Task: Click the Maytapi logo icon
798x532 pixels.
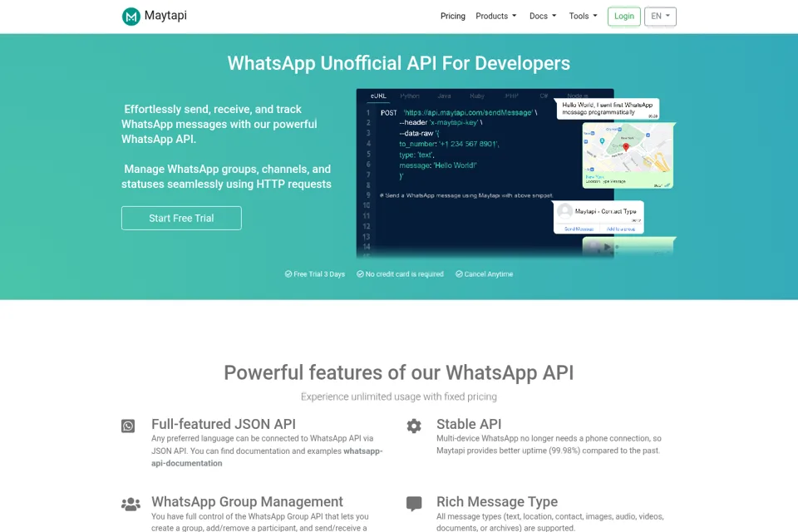Action: tap(131, 17)
